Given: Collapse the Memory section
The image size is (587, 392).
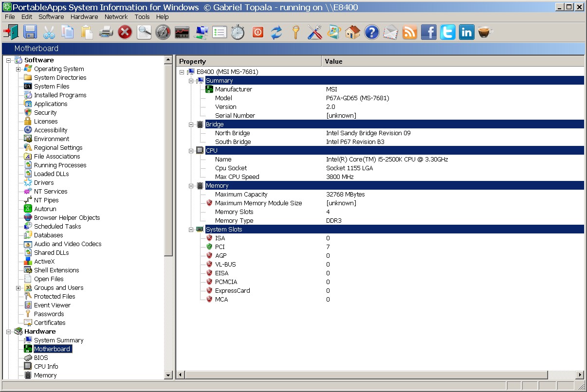Looking at the screenshot, I should (x=191, y=186).
